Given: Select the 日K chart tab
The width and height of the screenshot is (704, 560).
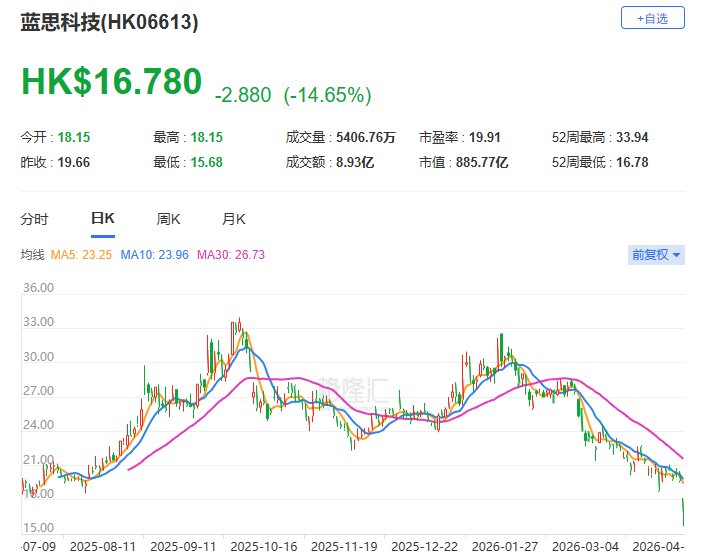Looking at the screenshot, I should tap(102, 219).
